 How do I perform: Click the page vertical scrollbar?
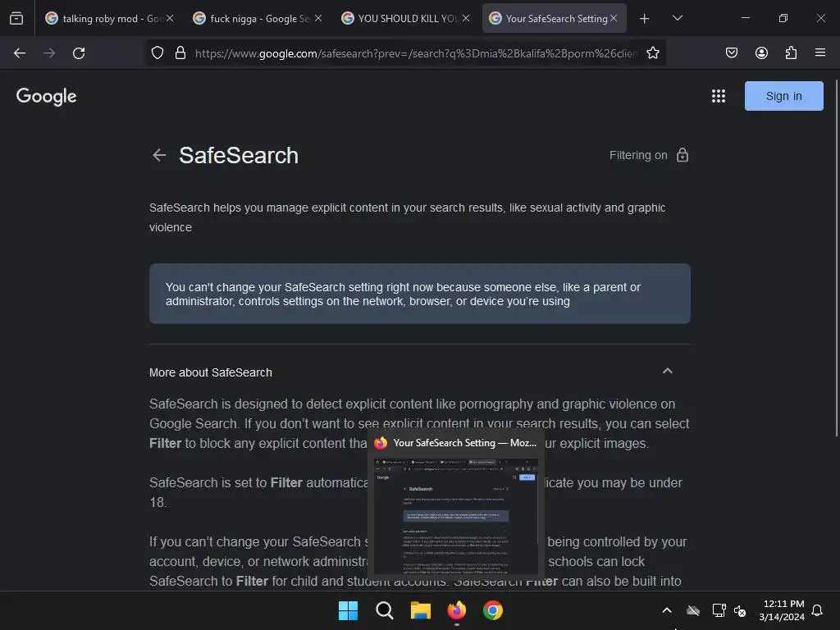[836, 258]
